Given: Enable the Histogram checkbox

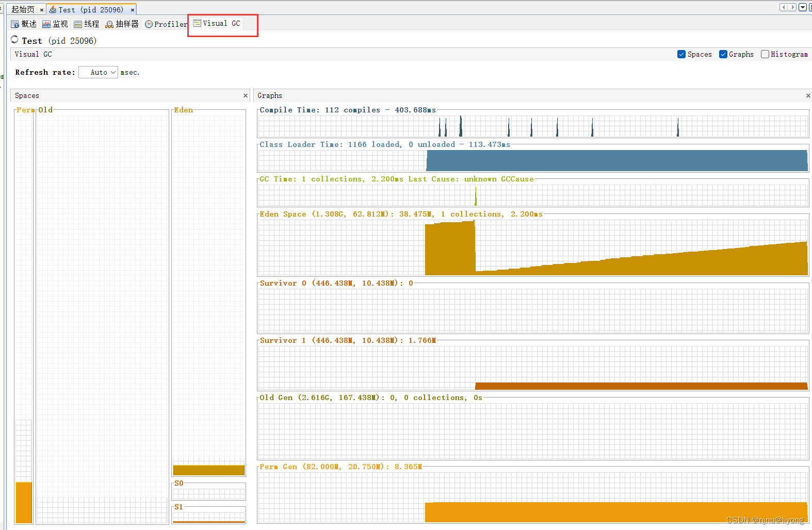Looking at the screenshot, I should tap(765, 54).
